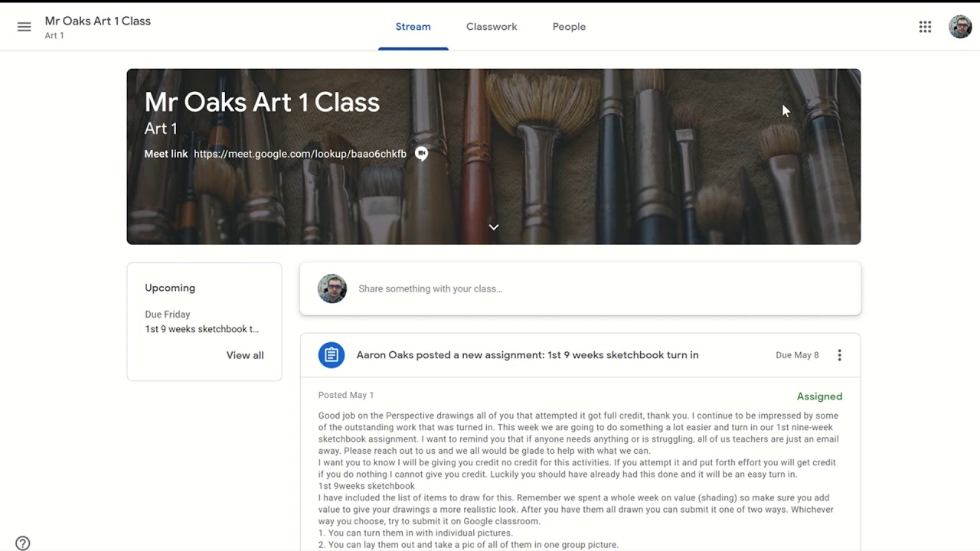Click the Meet link label
The width and height of the screenshot is (980, 551).
click(x=166, y=154)
